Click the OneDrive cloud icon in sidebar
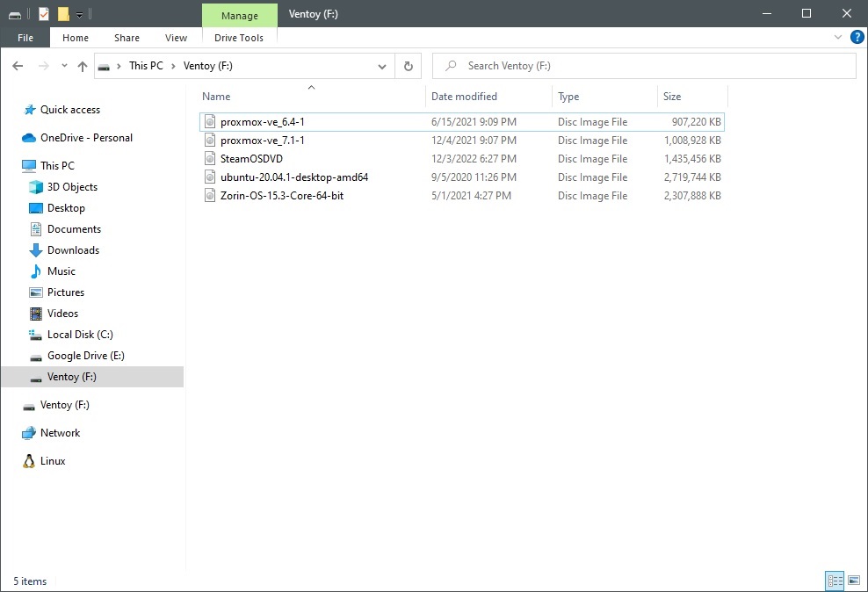The image size is (868, 592). pyautogui.click(x=29, y=138)
